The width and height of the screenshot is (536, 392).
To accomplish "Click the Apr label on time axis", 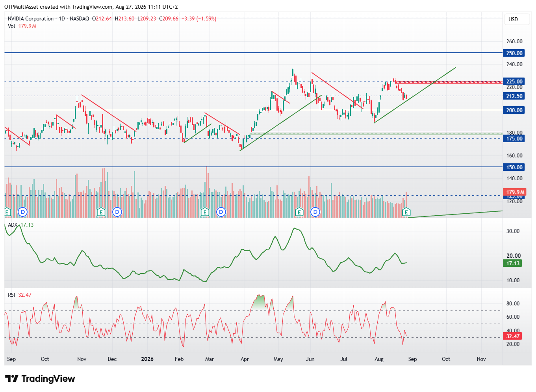I will [245, 359].
